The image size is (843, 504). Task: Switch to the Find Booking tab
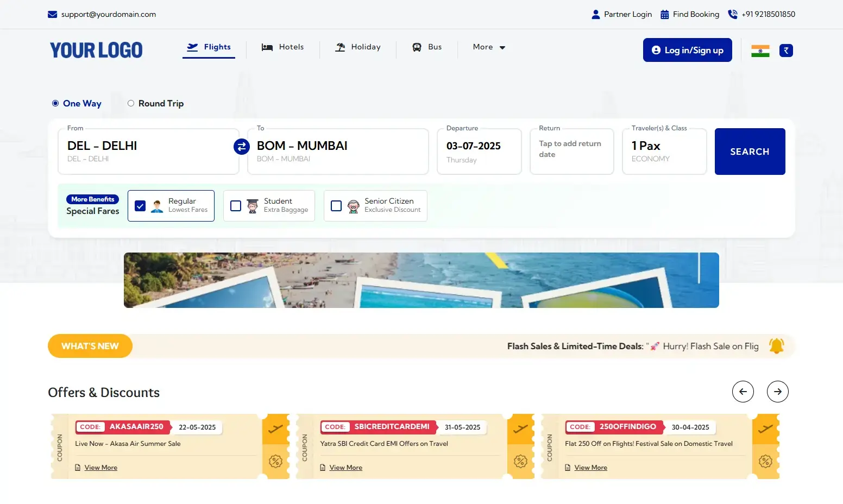click(690, 14)
